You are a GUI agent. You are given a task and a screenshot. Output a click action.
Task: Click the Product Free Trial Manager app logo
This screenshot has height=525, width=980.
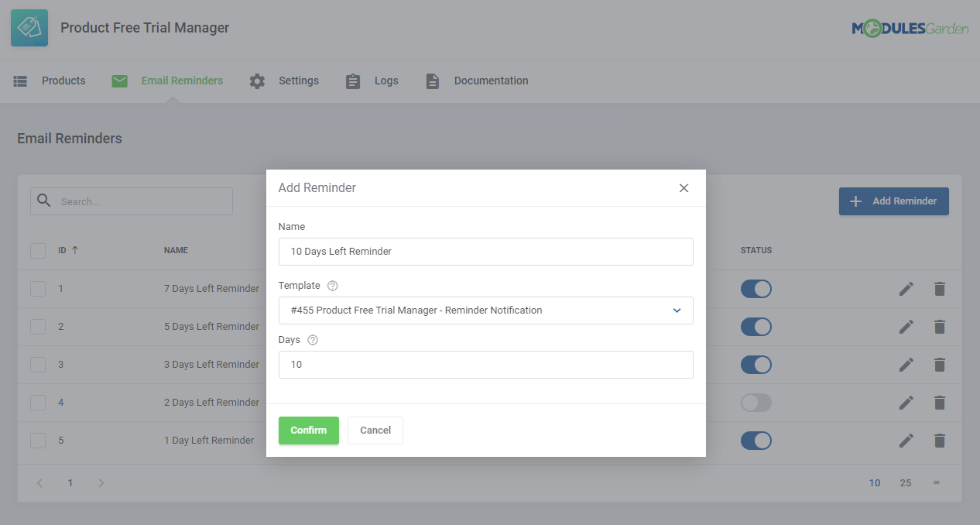28,27
